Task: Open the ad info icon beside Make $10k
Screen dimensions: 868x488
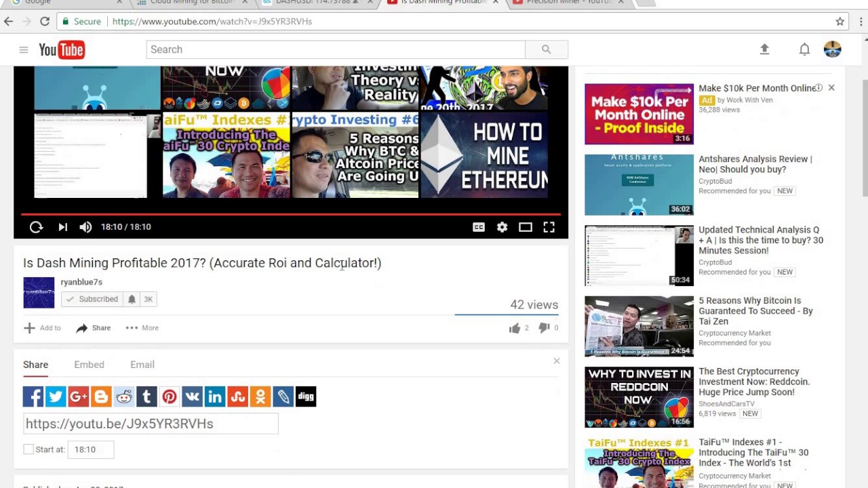Action: point(818,88)
